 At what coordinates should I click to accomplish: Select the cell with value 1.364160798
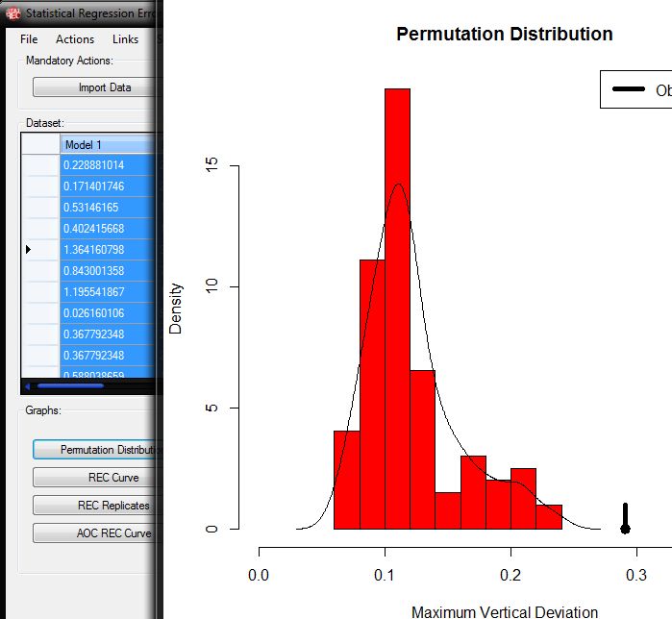pyautogui.click(x=108, y=250)
